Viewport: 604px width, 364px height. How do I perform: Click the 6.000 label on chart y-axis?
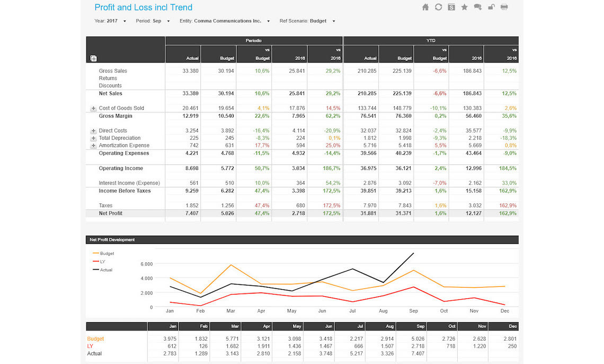[x=147, y=264]
